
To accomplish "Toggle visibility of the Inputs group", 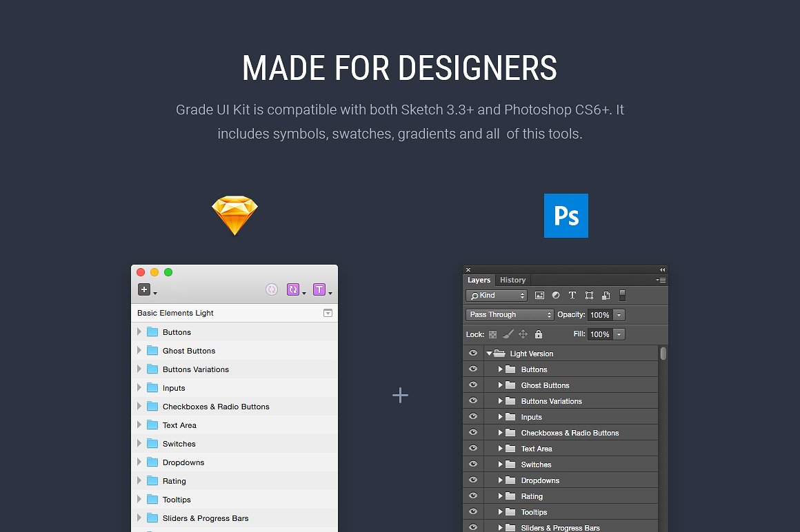I will [472, 416].
